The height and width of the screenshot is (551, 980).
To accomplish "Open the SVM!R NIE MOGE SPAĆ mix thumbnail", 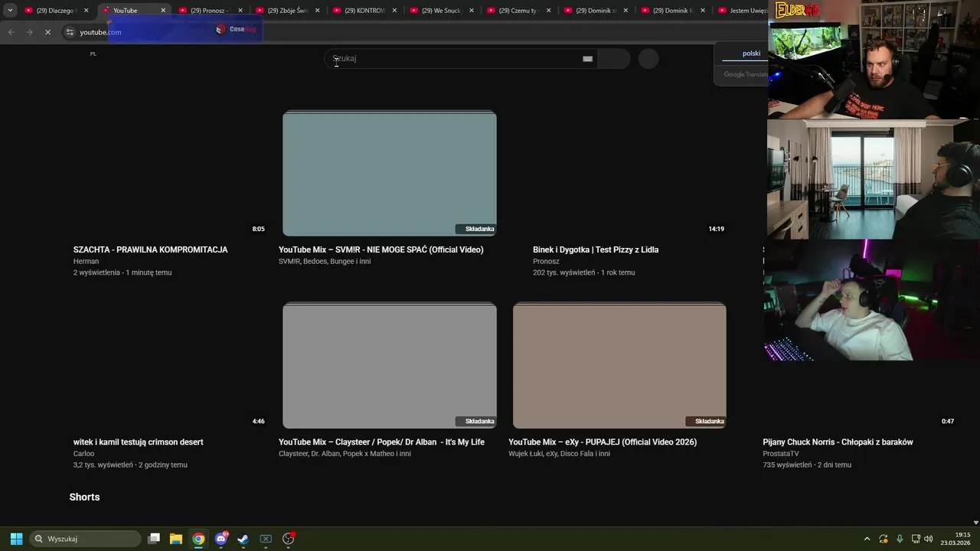I will tap(390, 174).
